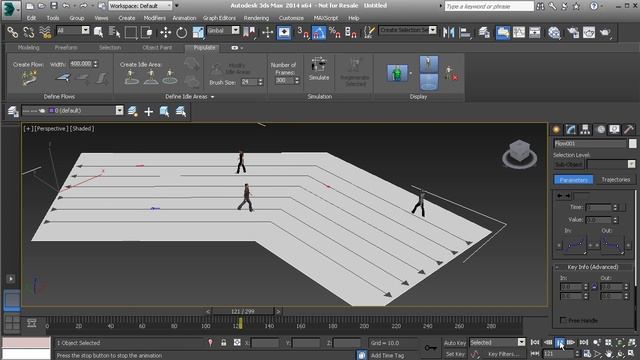Open Render Setup from toolbar
The image size is (640, 360).
(573, 32)
